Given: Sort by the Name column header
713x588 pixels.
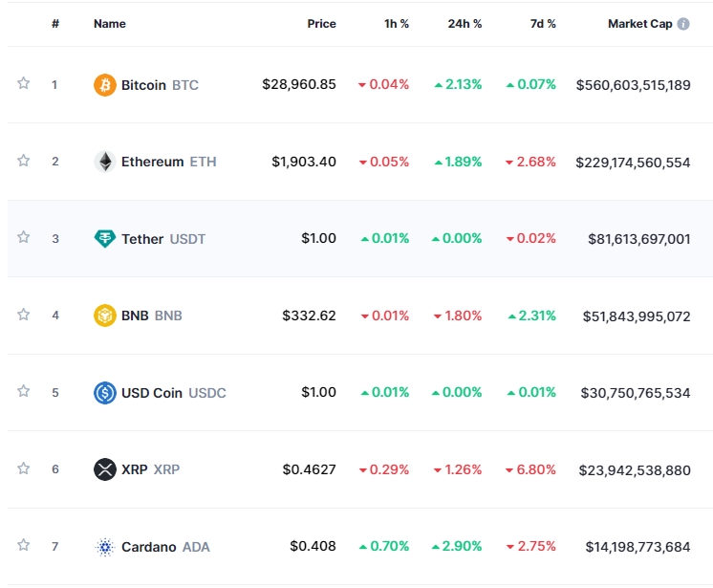Looking at the screenshot, I should point(109,24).
